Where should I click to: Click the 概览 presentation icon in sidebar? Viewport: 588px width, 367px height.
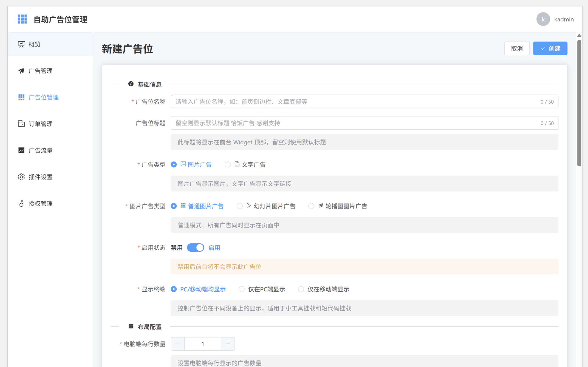point(21,44)
